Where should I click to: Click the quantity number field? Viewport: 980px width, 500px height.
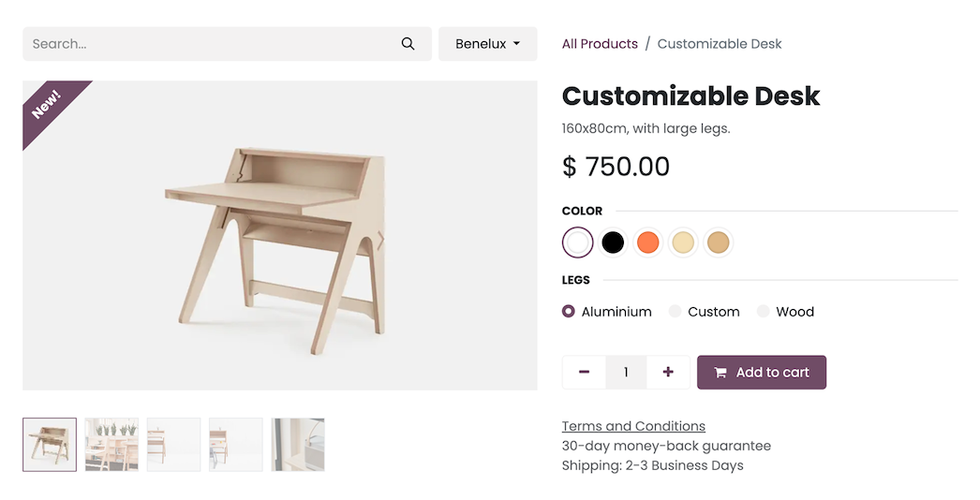tap(626, 373)
